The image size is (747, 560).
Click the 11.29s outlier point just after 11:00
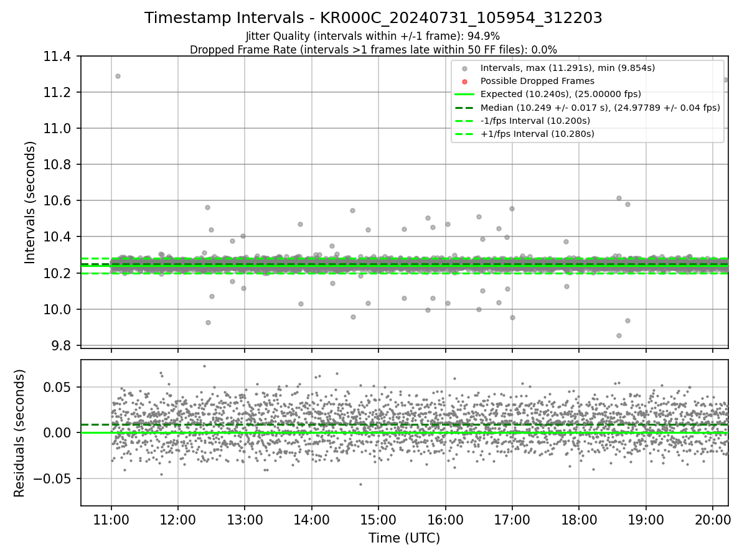[118, 76]
